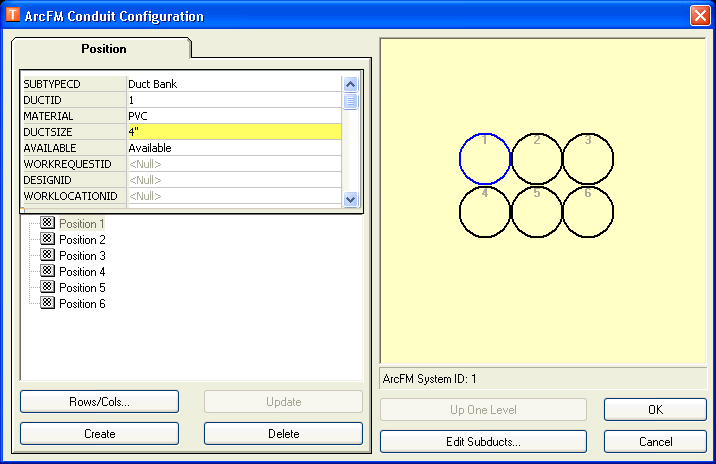The image size is (716, 464).
Task: Select duct circle number 6 in diagram
Action: click(x=588, y=211)
